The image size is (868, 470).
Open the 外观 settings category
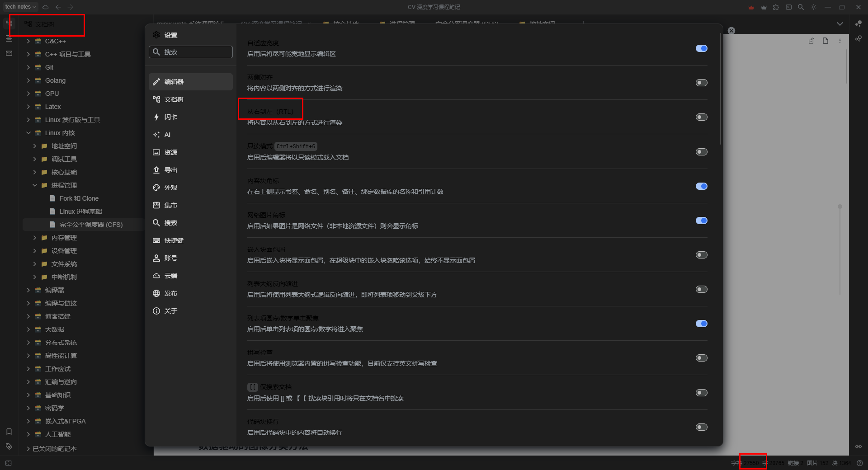(191, 188)
